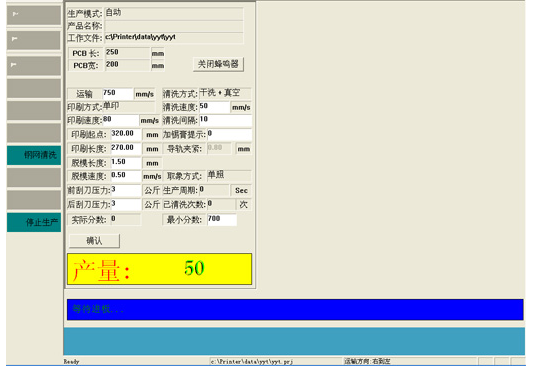Click the 印刷起点 value field
Viewport: 534px width, 370px height.
[x=126, y=134]
